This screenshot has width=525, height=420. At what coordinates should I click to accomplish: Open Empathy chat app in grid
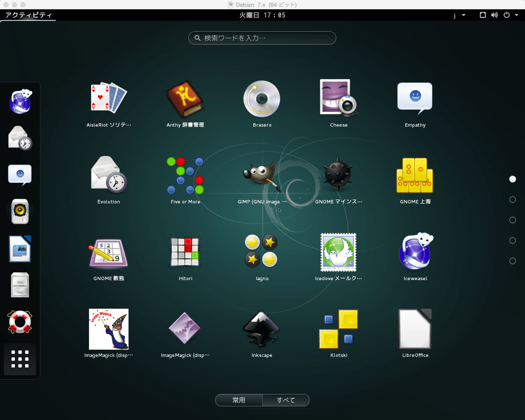415,104
